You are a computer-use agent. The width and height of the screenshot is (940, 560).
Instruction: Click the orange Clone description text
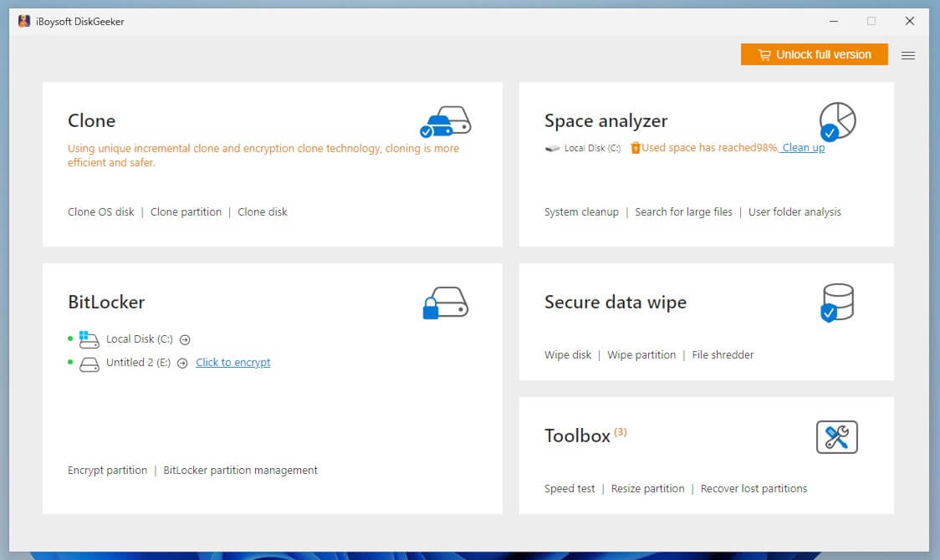tap(263, 155)
